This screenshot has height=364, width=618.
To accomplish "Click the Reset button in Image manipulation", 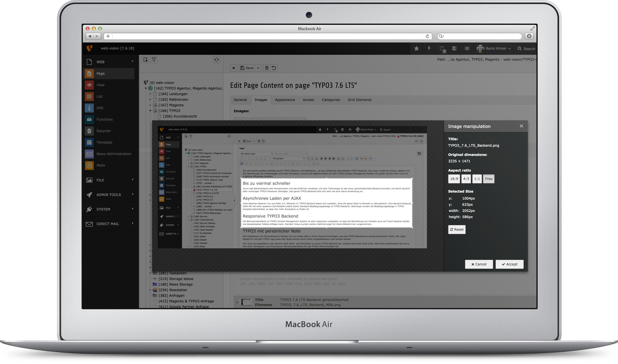I will tap(457, 229).
